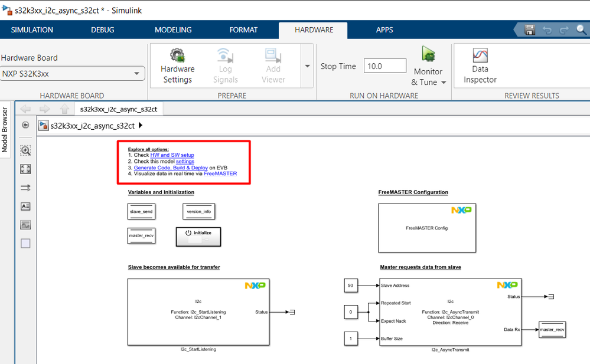
Task: Select terminator on I2c_StartListening Status output
Action: coord(292,311)
